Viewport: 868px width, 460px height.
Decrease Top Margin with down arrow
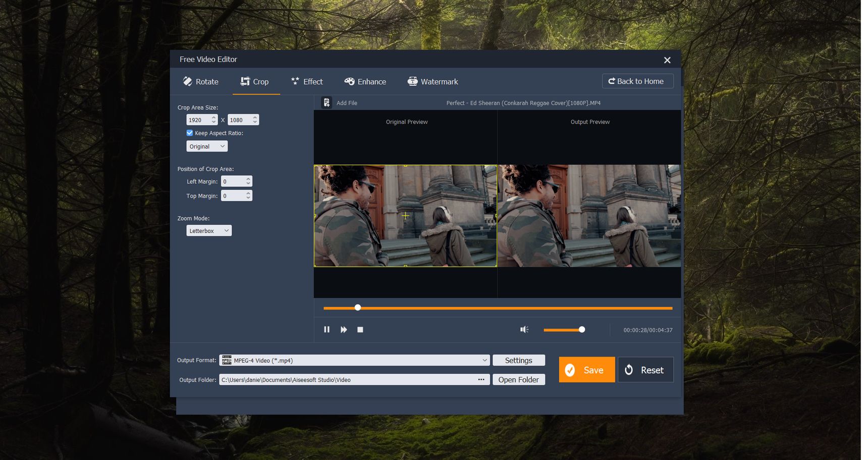pos(248,198)
